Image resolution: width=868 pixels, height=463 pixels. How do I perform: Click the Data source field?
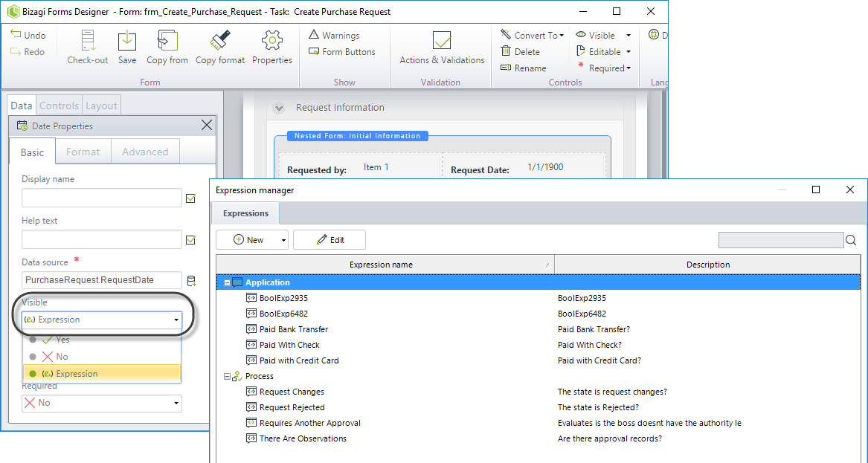[x=102, y=280]
